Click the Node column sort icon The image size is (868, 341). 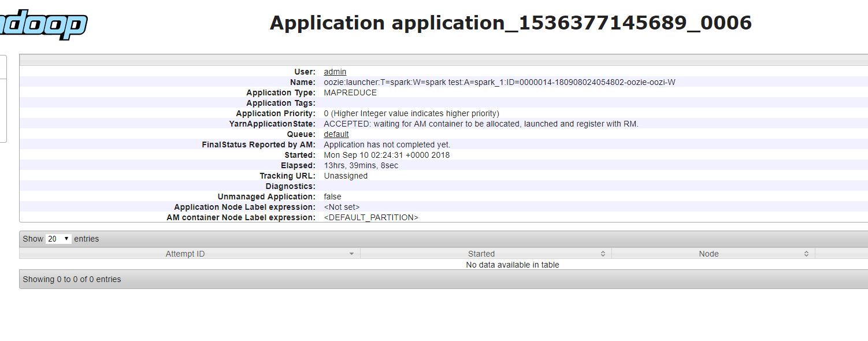806,253
